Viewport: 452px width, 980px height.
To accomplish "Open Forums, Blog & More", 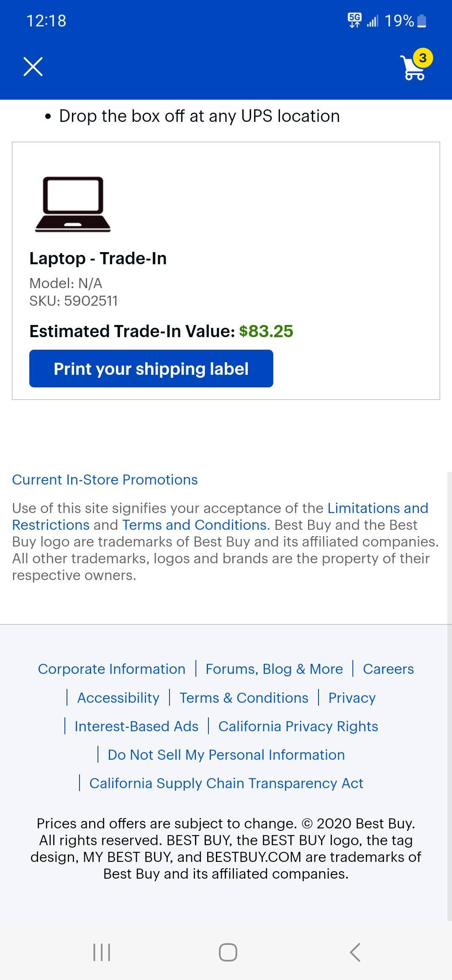I will [x=274, y=669].
